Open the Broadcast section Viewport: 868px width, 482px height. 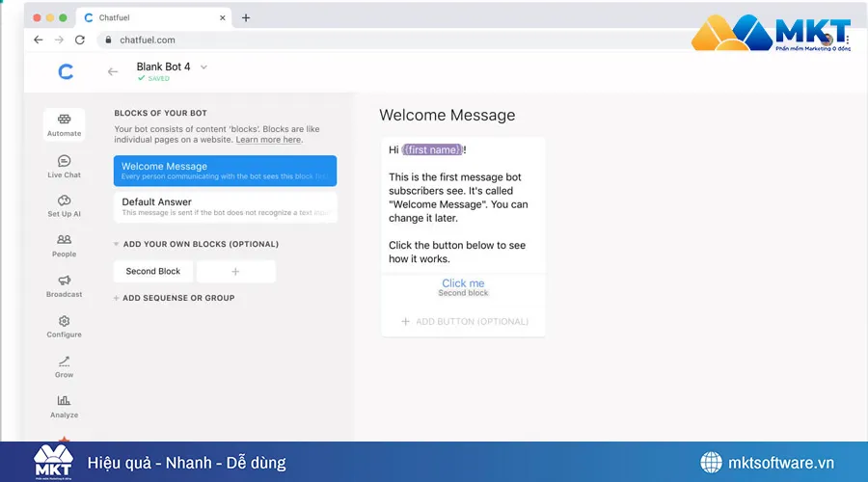[65, 286]
